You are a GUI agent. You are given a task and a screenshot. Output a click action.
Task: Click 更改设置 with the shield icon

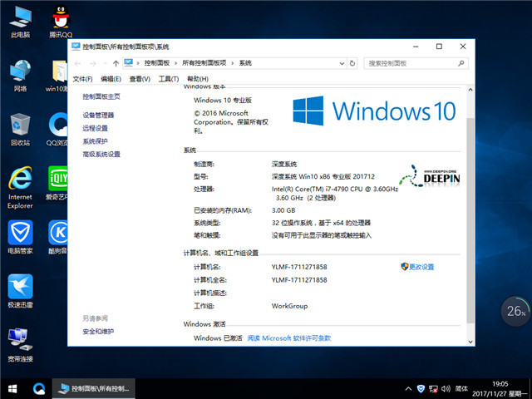417,267
